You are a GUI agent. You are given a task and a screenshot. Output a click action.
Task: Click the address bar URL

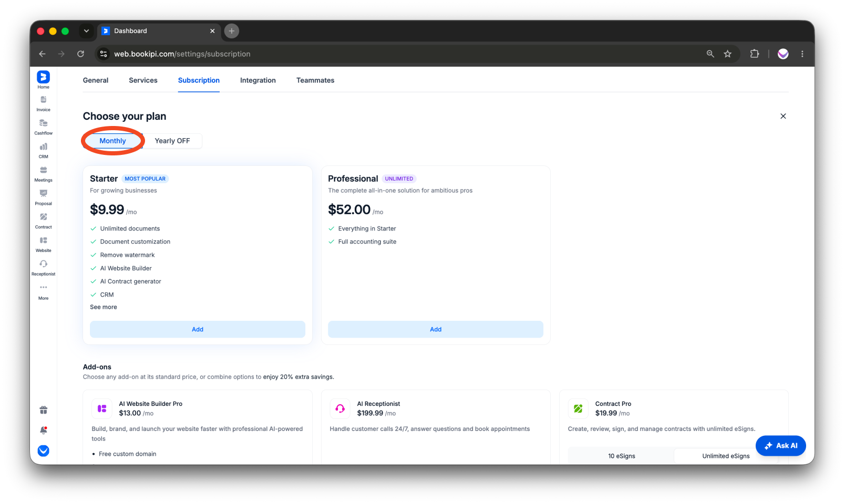[x=182, y=54]
